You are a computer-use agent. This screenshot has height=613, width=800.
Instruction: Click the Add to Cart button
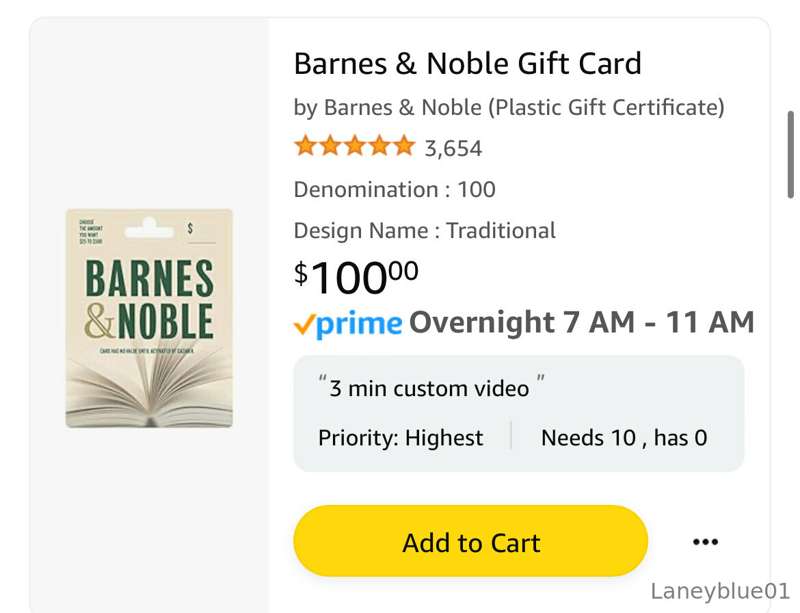point(470,541)
